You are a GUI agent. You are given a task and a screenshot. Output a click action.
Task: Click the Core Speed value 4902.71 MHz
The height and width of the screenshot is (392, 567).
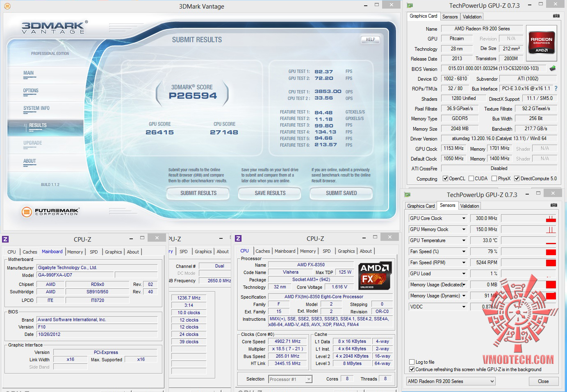288,341
